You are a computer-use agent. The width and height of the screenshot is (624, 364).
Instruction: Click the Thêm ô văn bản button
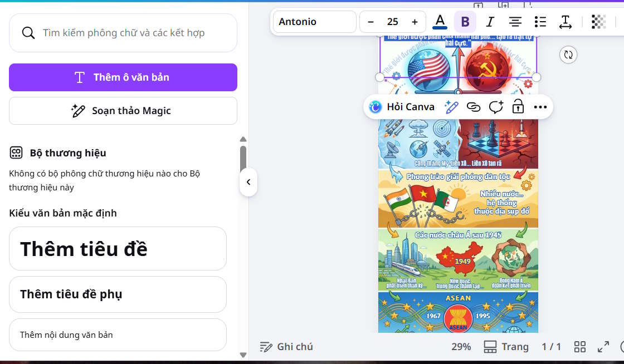[x=123, y=77]
